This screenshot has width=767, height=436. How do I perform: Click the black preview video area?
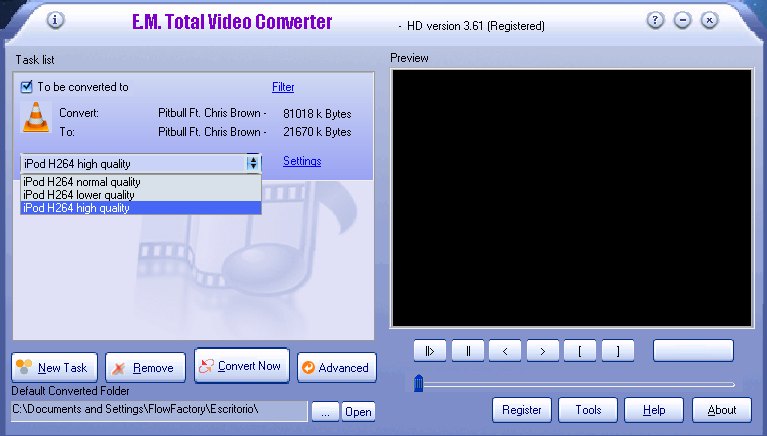click(571, 198)
